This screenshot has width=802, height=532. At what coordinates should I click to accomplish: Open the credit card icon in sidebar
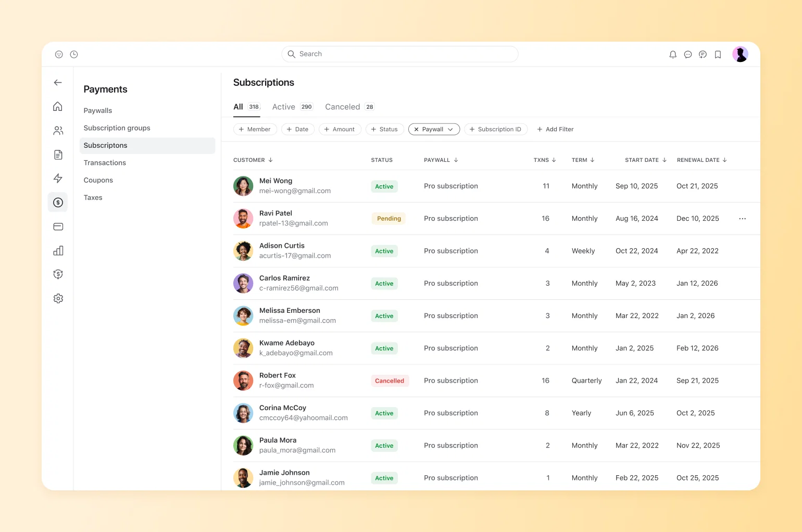tap(58, 226)
